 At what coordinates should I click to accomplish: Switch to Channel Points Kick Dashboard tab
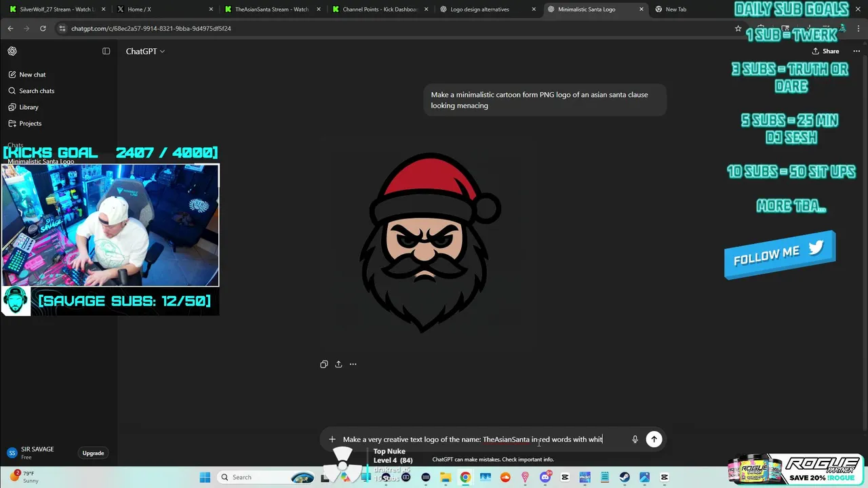pos(378,9)
